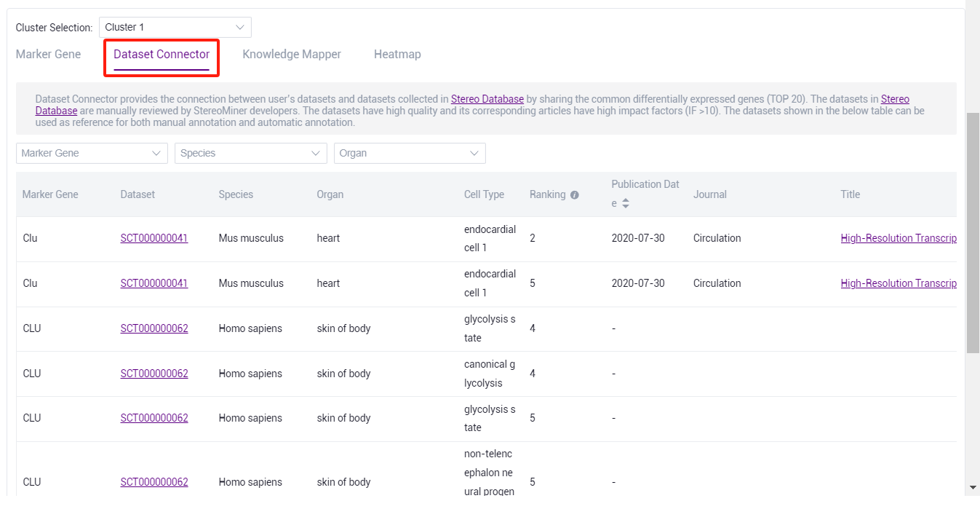Expand the Species filter dropdown
This screenshot has width=980, height=509.
click(250, 153)
